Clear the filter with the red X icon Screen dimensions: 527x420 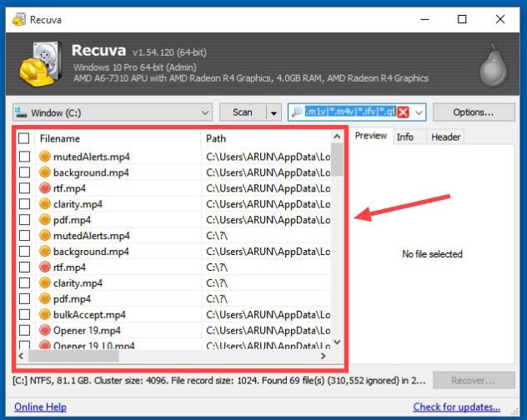point(403,112)
